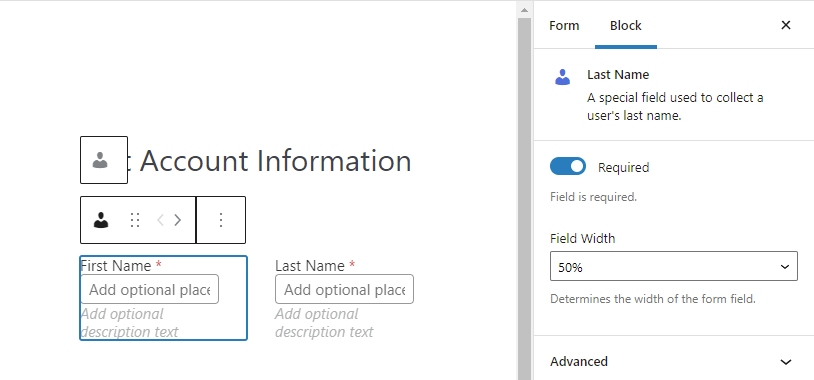This screenshot has width=814, height=380.
Task: Open the block options three-dot menu
Action: tap(221, 220)
